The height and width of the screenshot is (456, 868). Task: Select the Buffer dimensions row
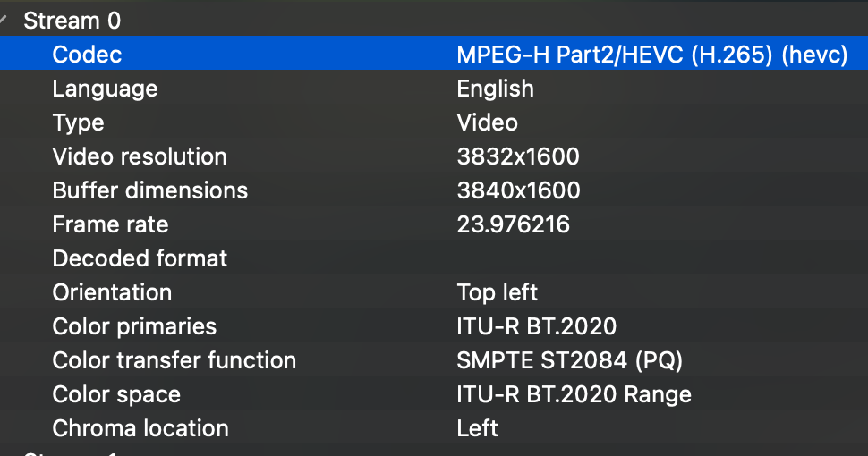[149, 190]
